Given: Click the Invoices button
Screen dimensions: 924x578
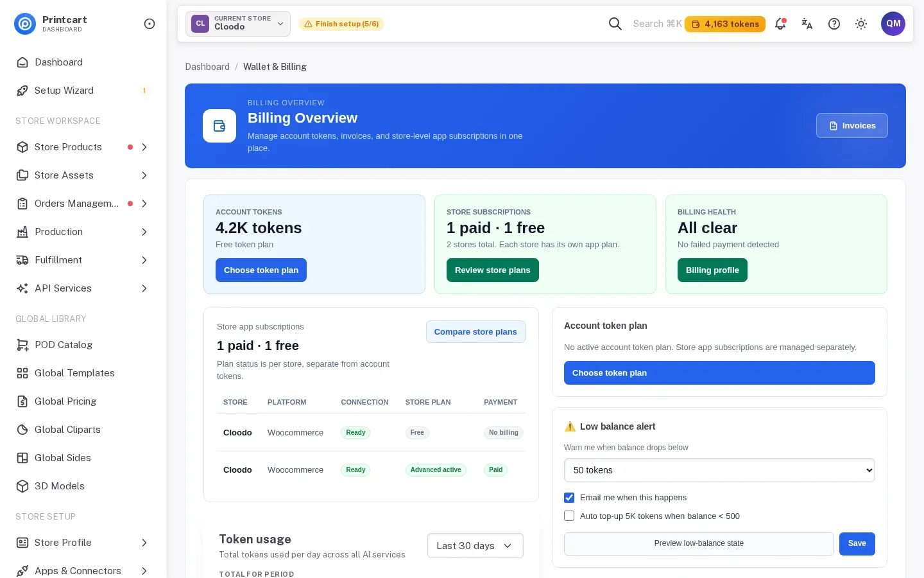Looking at the screenshot, I should pos(852,126).
